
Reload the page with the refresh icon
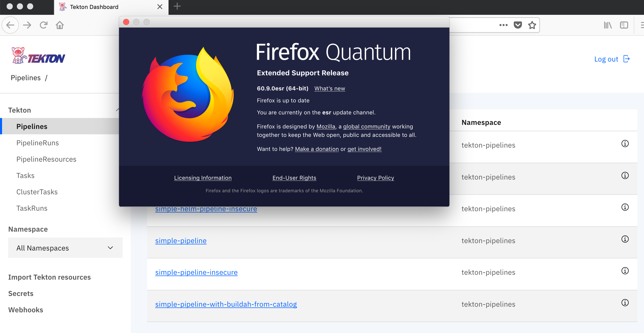click(x=44, y=25)
